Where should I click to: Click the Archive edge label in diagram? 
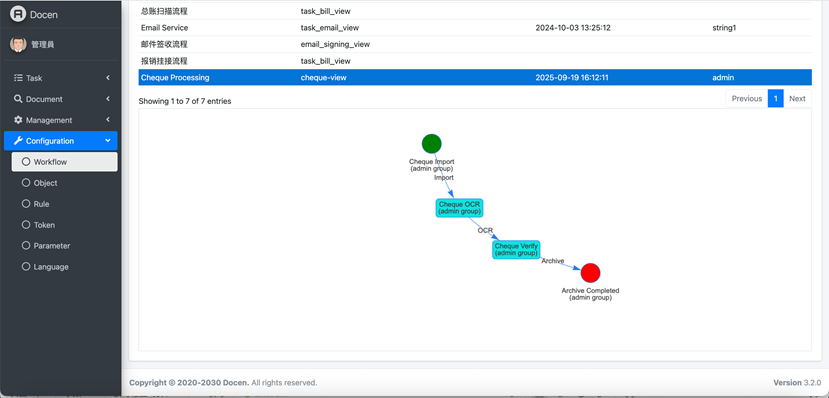coord(552,261)
